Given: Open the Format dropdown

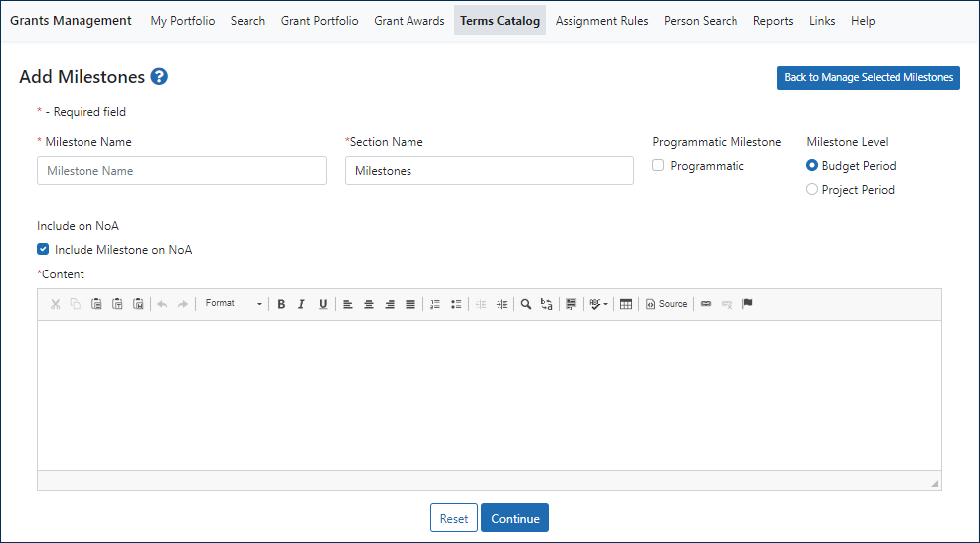Looking at the screenshot, I should [234, 304].
